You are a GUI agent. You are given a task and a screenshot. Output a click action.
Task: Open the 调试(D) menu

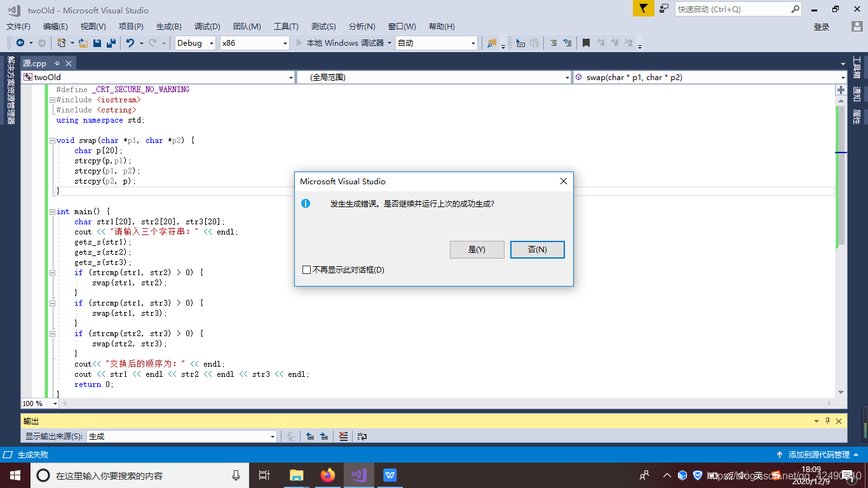207,27
